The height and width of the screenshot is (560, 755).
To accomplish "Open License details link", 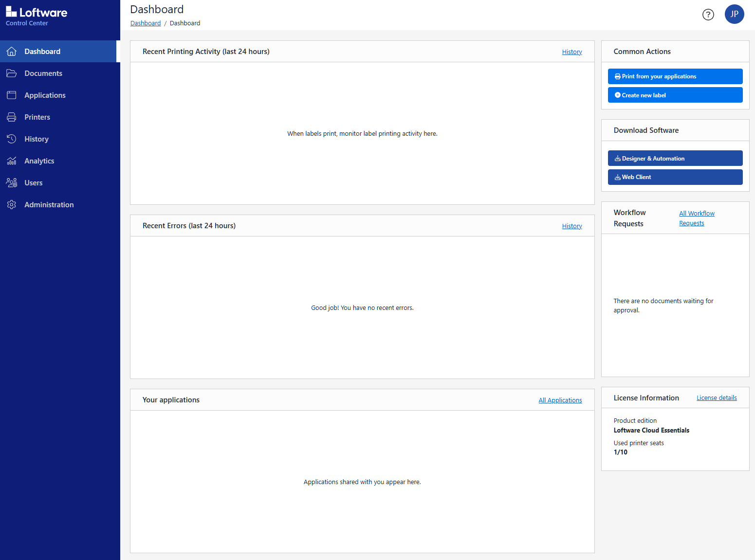I will 716,397.
